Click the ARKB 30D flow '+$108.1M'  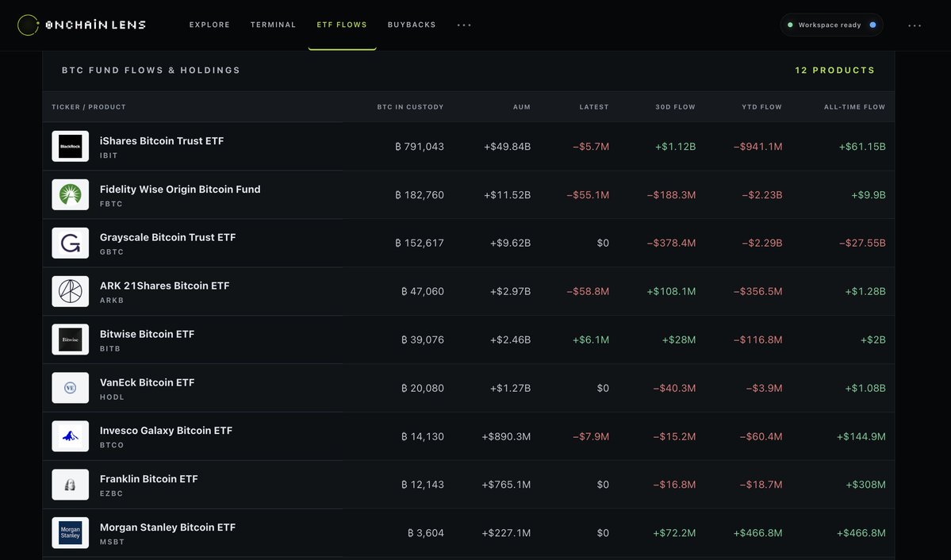pos(671,291)
